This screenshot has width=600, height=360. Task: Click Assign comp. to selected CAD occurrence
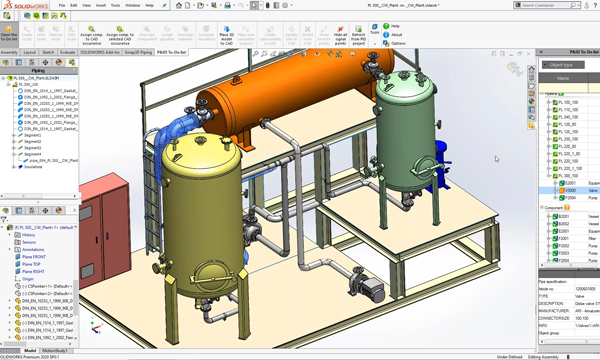coord(120,36)
